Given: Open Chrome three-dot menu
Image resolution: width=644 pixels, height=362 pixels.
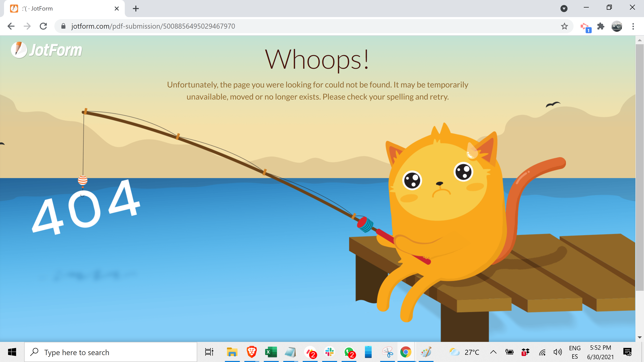Looking at the screenshot, I should pos(633,26).
